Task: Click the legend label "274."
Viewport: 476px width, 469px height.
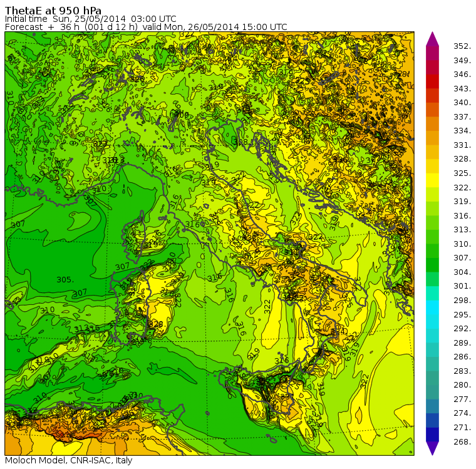Action: (462, 413)
